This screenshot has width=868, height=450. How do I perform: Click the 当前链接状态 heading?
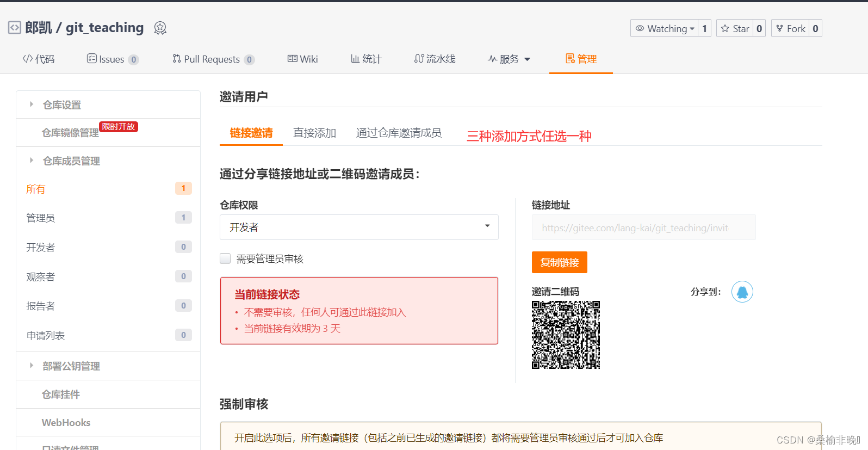point(267,294)
